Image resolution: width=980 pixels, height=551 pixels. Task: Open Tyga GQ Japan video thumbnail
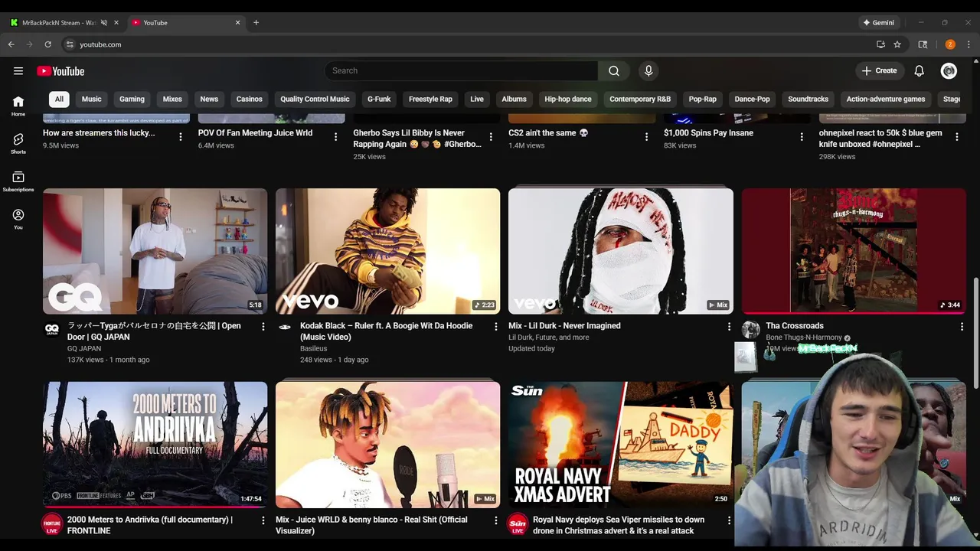155,251
